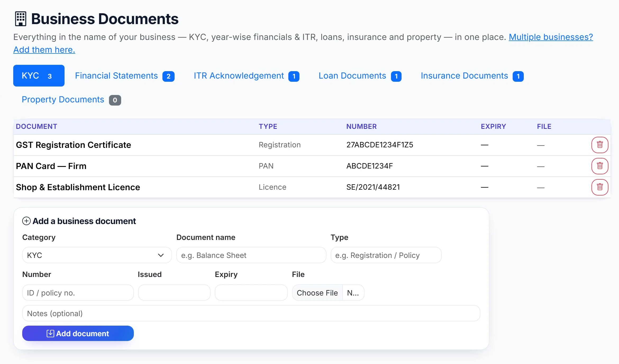
Task: Go to the Loan Documents tab
Action: [x=360, y=76]
